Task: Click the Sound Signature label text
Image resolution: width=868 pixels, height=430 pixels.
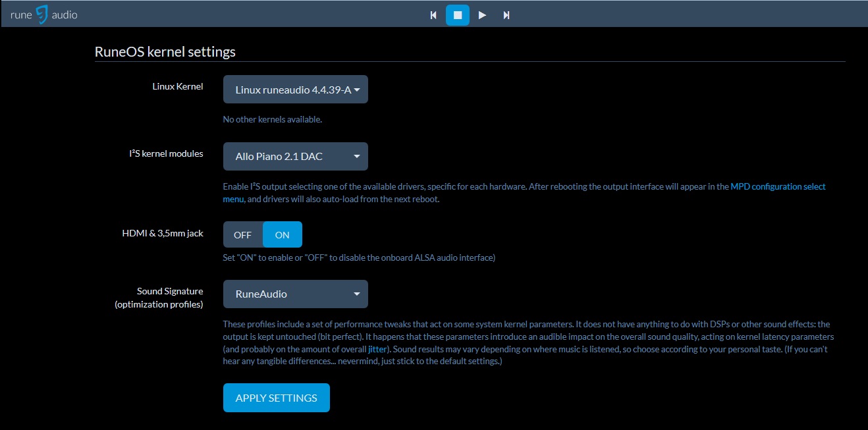Action: (x=170, y=291)
